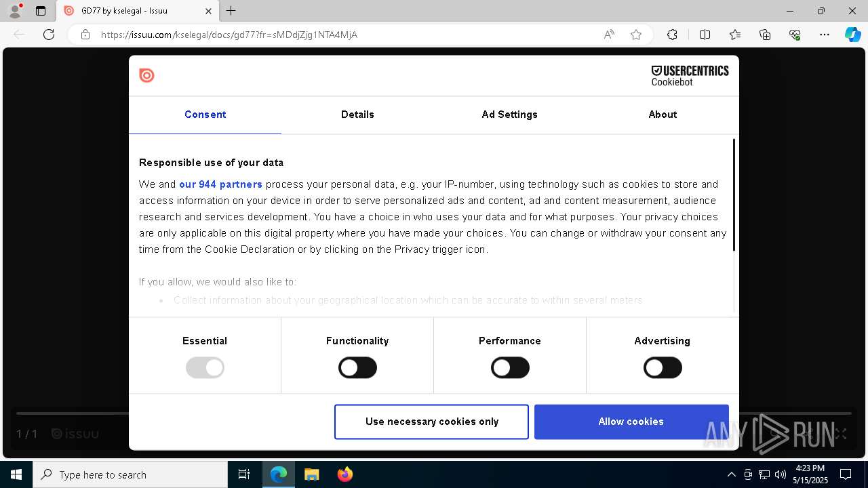Enable Performance cookies switch

click(510, 368)
